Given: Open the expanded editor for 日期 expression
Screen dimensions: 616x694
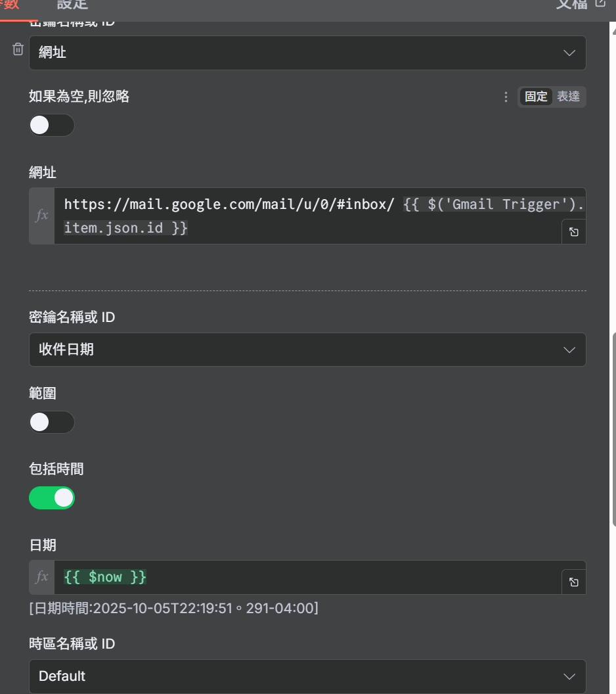Looking at the screenshot, I should (573, 582).
